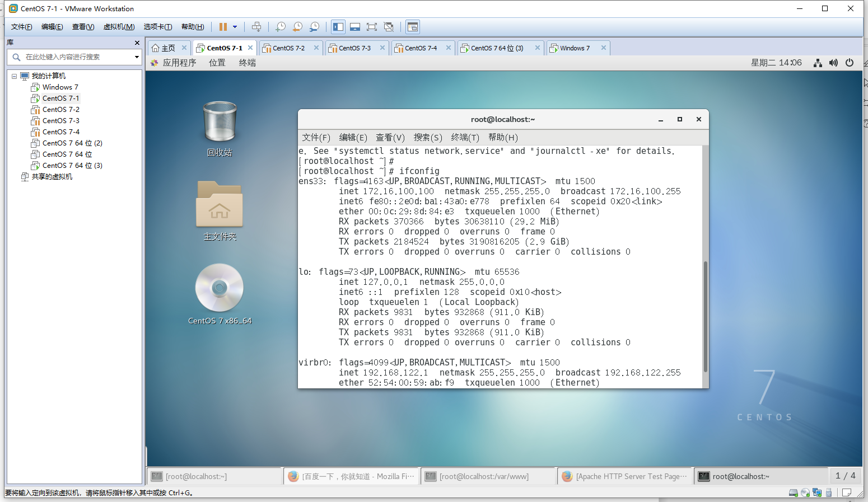The height and width of the screenshot is (502, 868).
Task: Open the terminal window's 帮助(H) menu
Action: [x=503, y=138]
